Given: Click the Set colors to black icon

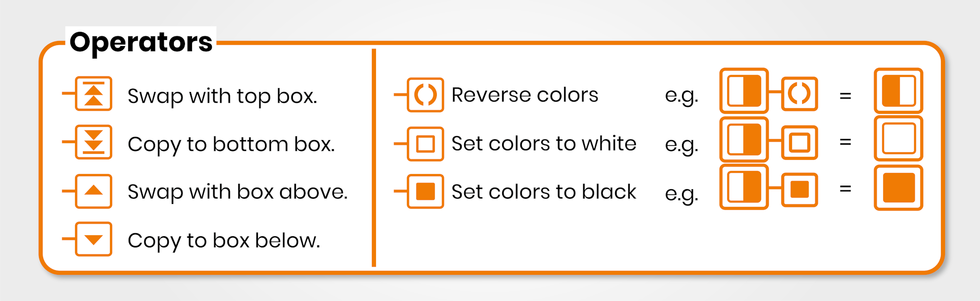Looking at the screenshot, I should click(x=425, y=191).
